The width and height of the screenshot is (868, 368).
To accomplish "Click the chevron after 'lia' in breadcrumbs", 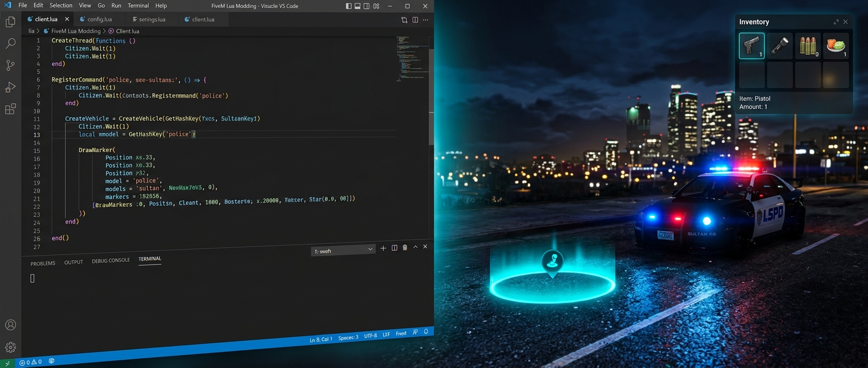I will [x=38, y=31].
